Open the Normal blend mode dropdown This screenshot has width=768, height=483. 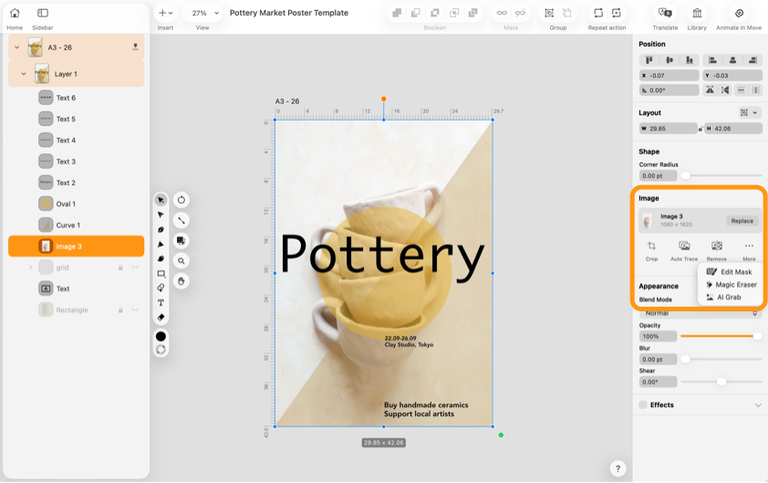[x=699, y=313]
